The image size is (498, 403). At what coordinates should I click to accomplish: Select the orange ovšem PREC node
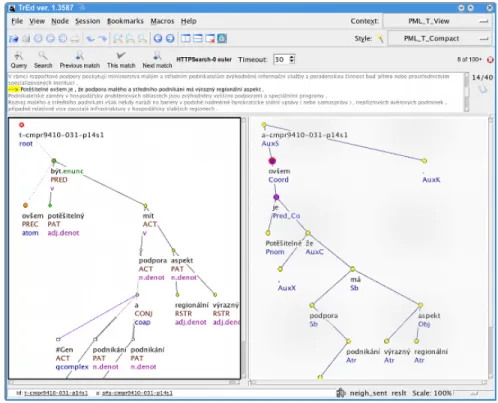25,205
